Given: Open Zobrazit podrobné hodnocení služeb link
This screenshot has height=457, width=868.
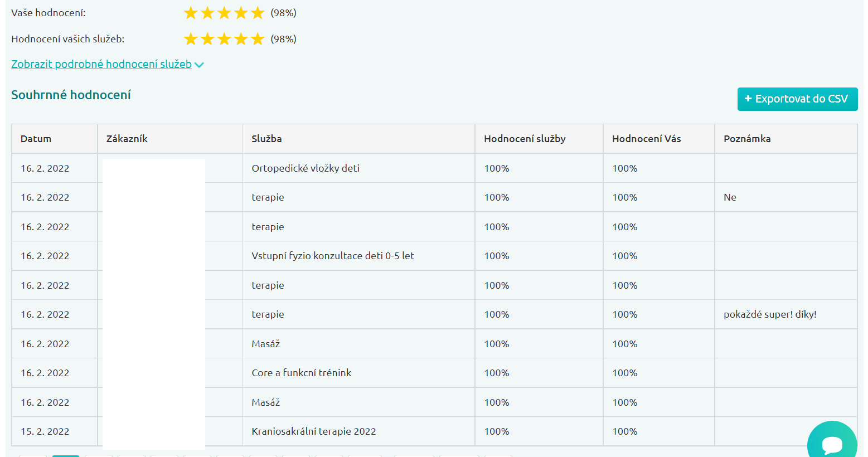Looking at the screenshot, I should click(101, 64).
